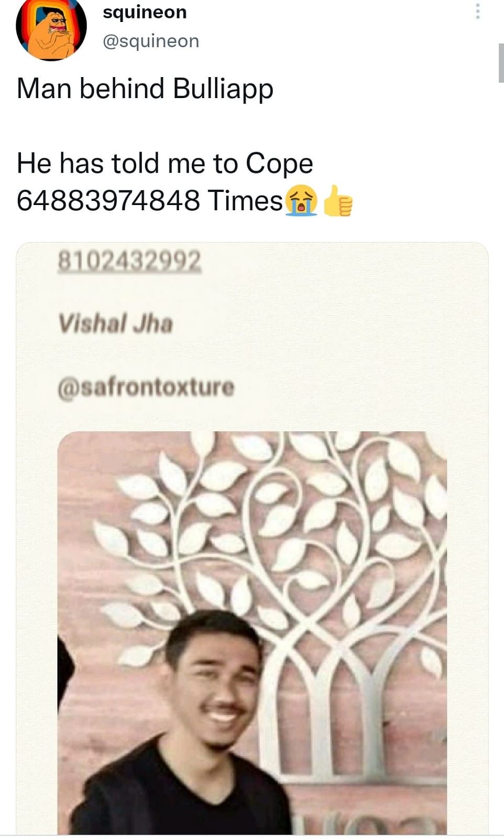This screenshot has width=504, height=839.
Task: Click the "Man behind Bulliapp" tweet text
Action: pos(145,88)
